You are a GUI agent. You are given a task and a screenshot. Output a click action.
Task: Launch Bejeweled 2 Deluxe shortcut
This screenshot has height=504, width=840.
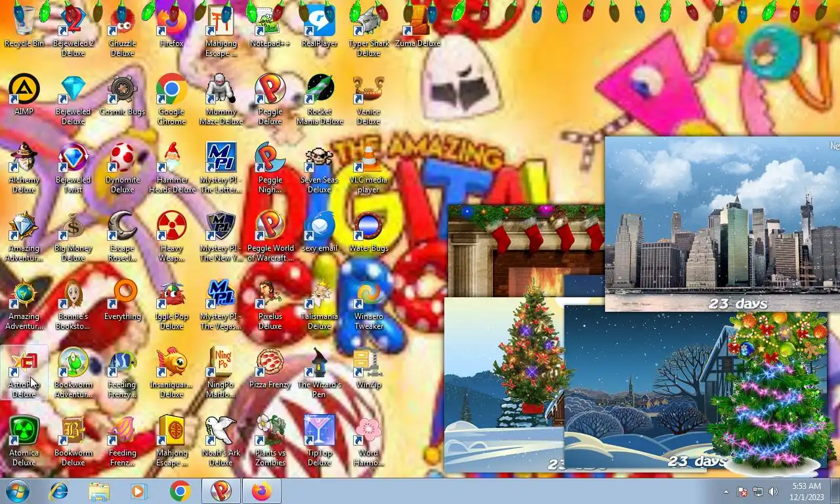[x=73, y=31]
